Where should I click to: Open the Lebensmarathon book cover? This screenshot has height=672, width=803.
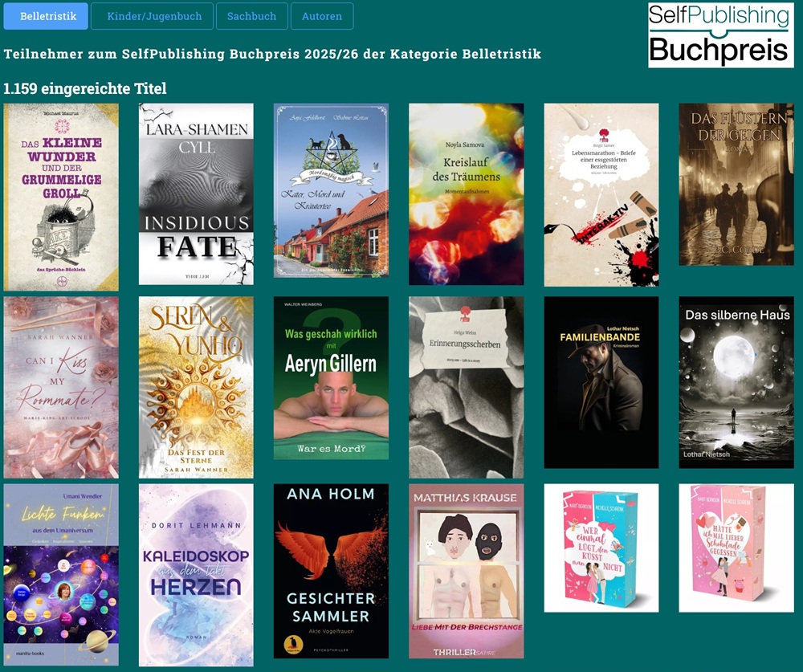point(601,194)
